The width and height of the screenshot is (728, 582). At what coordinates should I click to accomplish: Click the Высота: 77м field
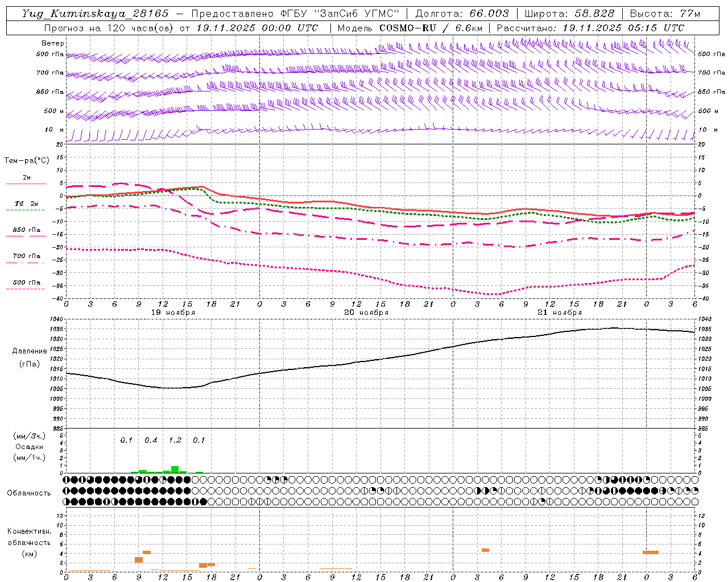coord(665,14)
